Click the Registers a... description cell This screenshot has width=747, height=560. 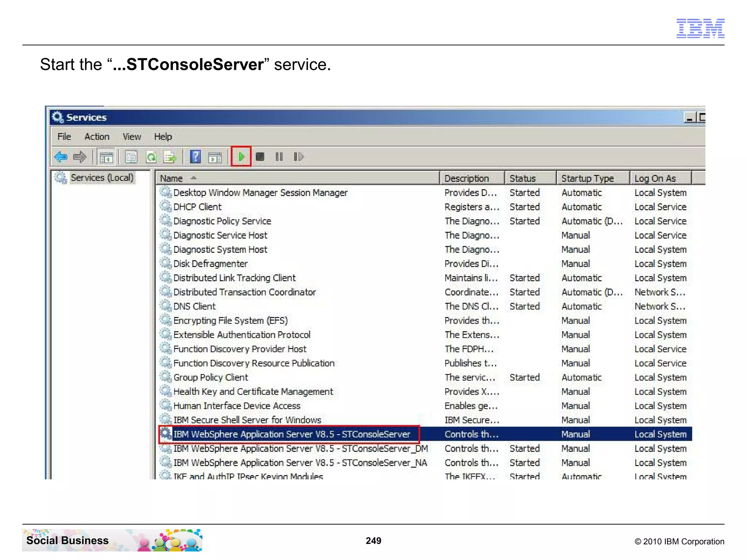[472, 207]
